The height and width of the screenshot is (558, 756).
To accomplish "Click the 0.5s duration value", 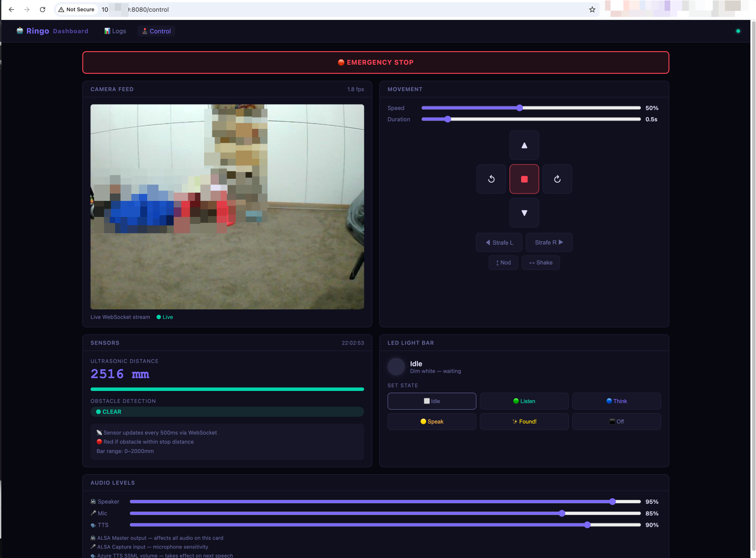I will pos(651,119).
